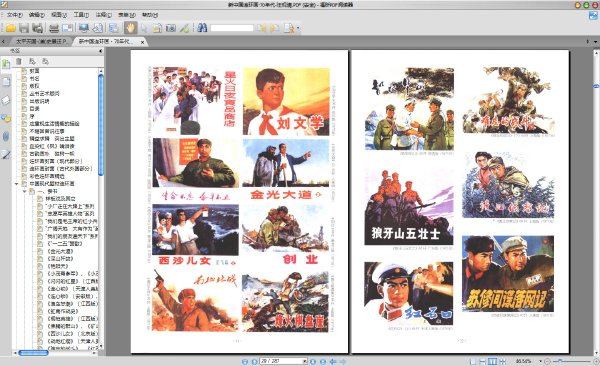This screenshot has height=366, width=600.
Task: Toggle the bookmarks panel icon in sidebar
Action: point(6,64)
